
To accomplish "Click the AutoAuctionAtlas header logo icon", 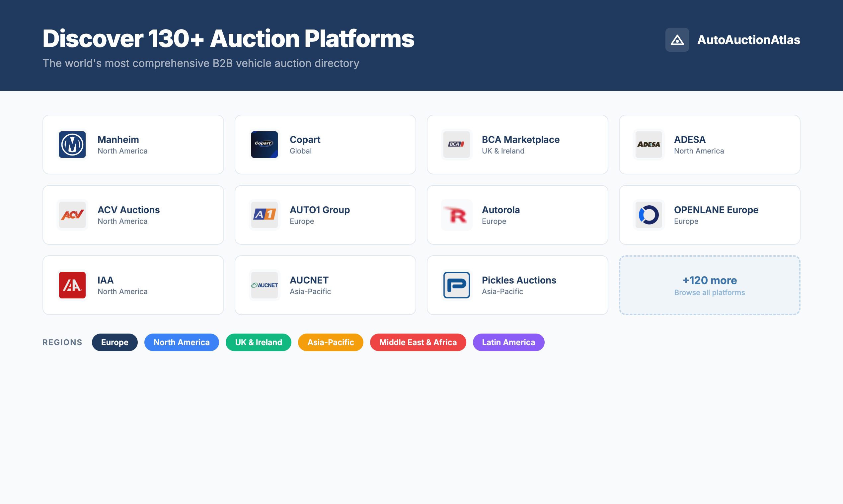I will (x=677, y=40).
